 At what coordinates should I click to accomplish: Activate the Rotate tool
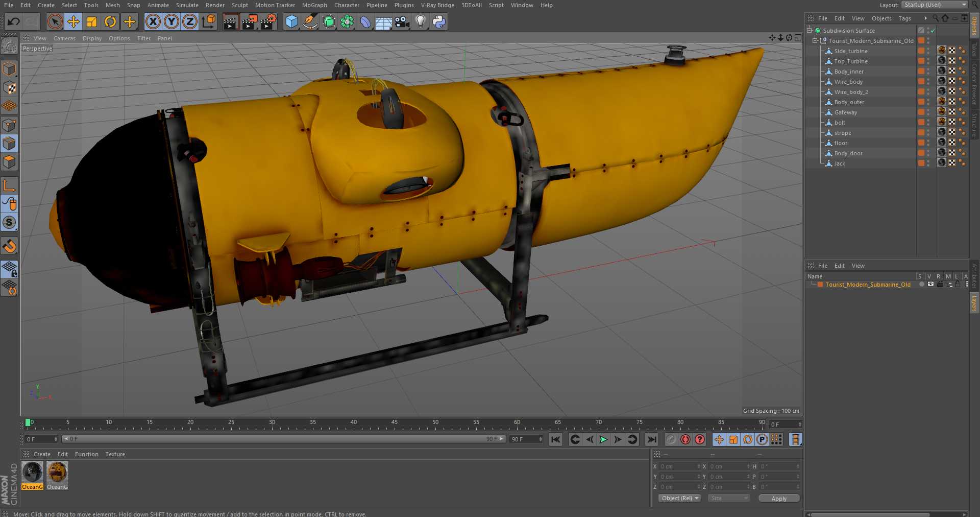pyautogui.click(x=110, y=21)
